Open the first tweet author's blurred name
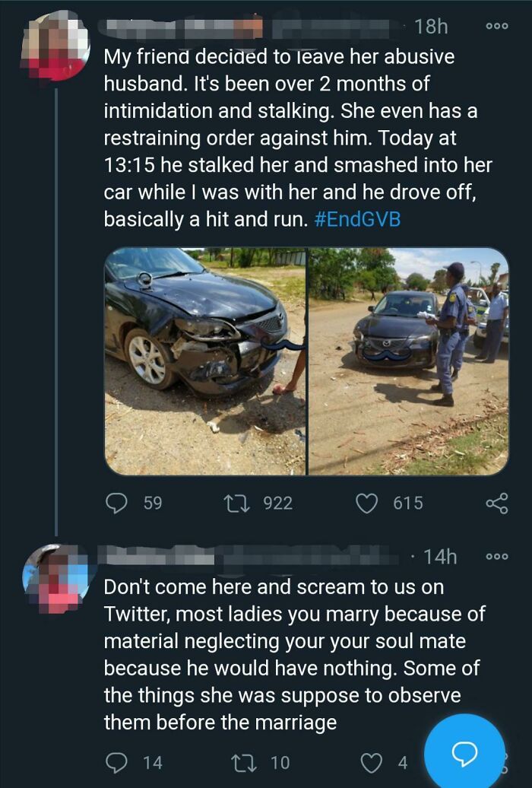The image size is (532, 788). click(x=182, y=28)
